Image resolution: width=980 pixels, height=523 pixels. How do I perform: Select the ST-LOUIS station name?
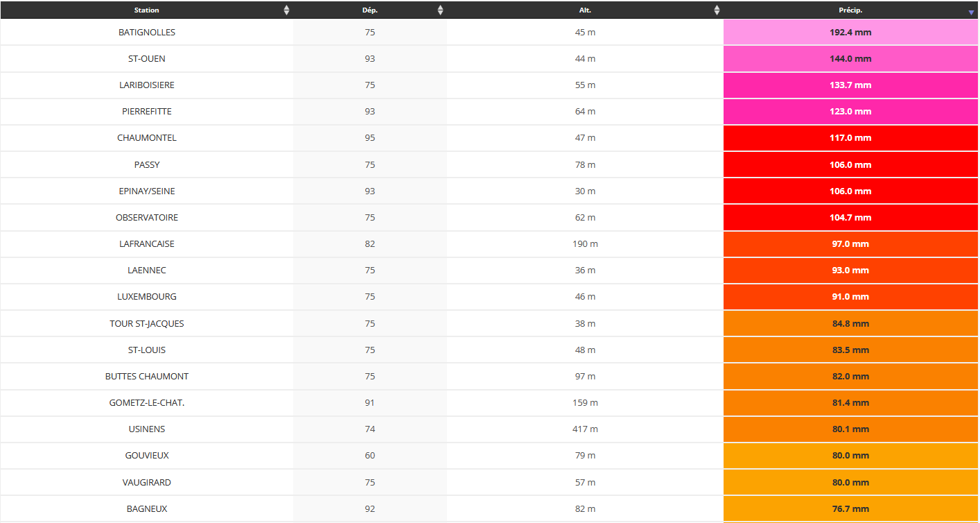point(147,350)
